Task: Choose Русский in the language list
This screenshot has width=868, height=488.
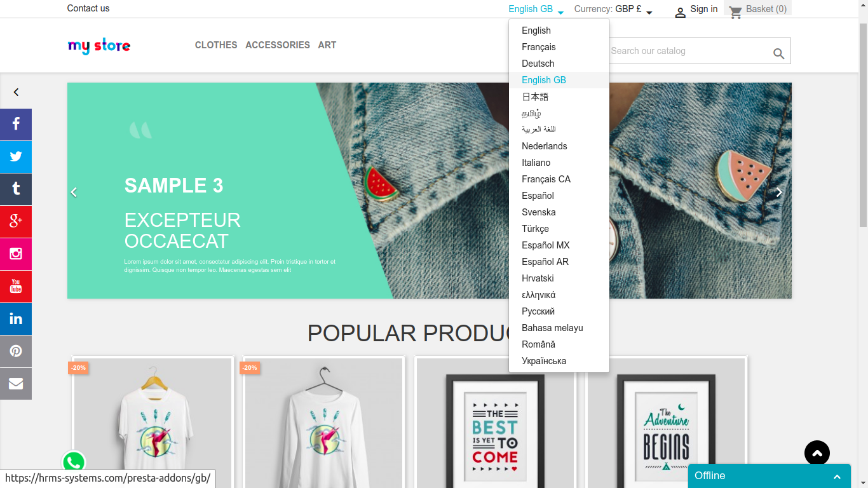Action: click(x=559, y=311)
